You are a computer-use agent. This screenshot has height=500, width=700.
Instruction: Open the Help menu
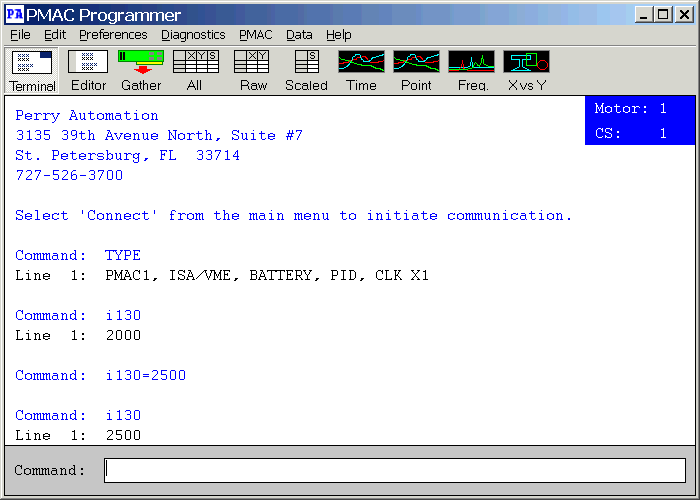pos(339,34)
